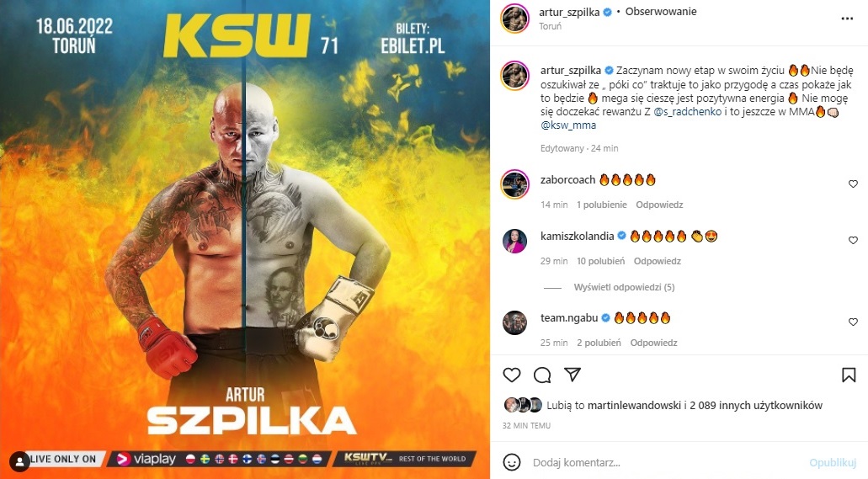Reply to zaborcoach via Odpowiedz
The width and height of the screenshot is (868, 479).
tap(659, 205)
